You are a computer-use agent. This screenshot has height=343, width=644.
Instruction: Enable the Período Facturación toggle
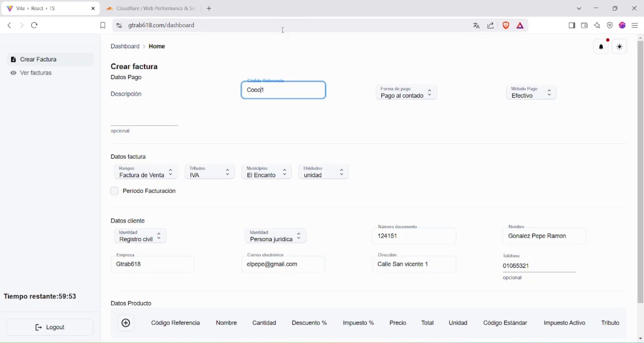(x=115, y=191)
